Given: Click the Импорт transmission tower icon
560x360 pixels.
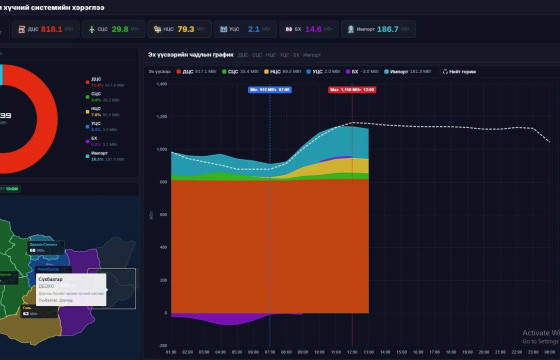Looking at the screenshot, I should click(x=351, y=29).
